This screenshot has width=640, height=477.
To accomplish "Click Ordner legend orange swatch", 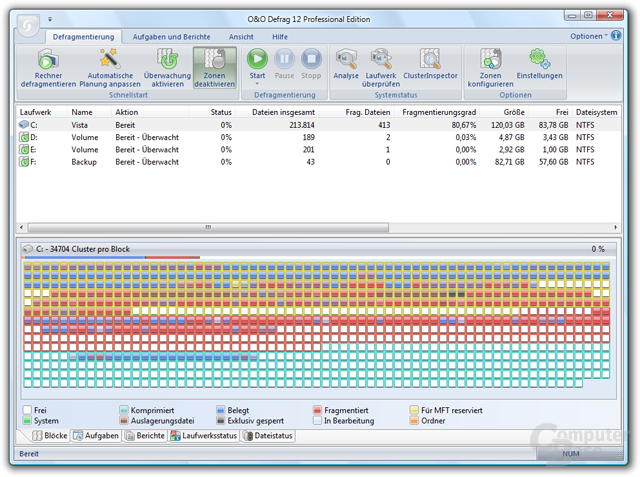I will pos(414,421).
